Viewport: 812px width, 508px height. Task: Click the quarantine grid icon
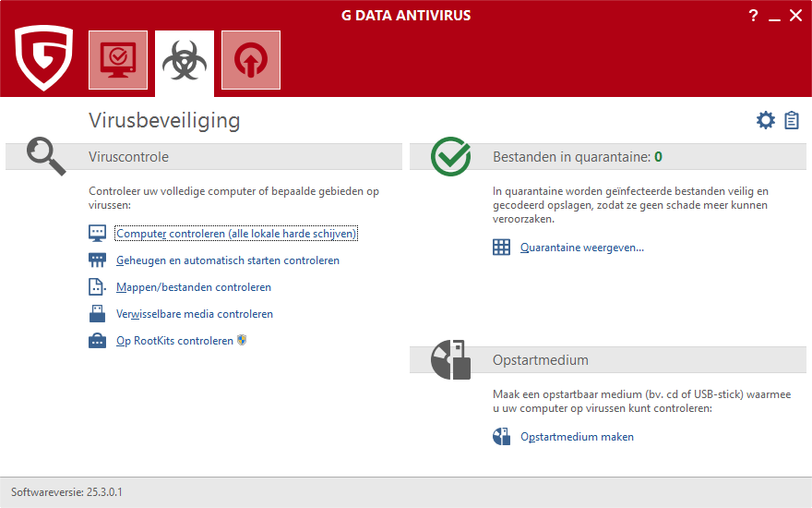pyautogui.click(x=501, y=248)
